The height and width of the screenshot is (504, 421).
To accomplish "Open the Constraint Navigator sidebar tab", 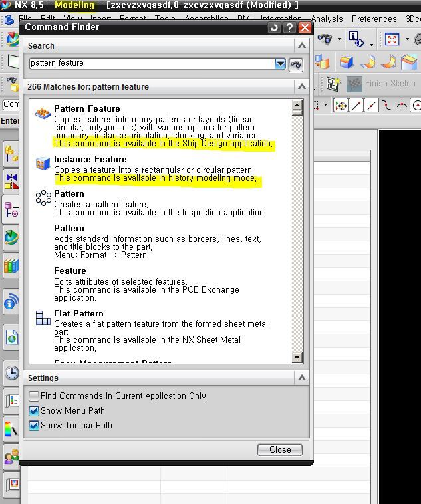I will [x=11, y=182].
